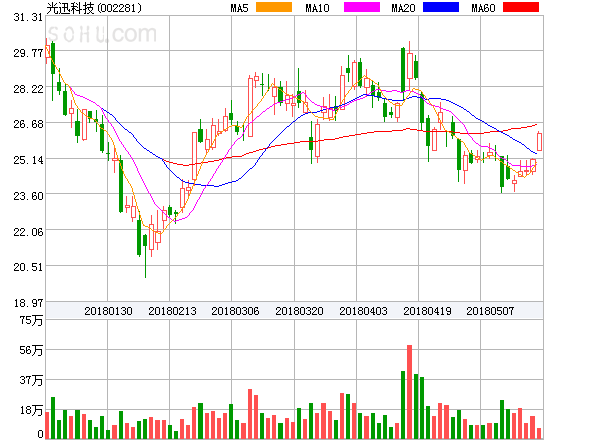
Task: Select the 20180403 date marker
Action: 363,311
